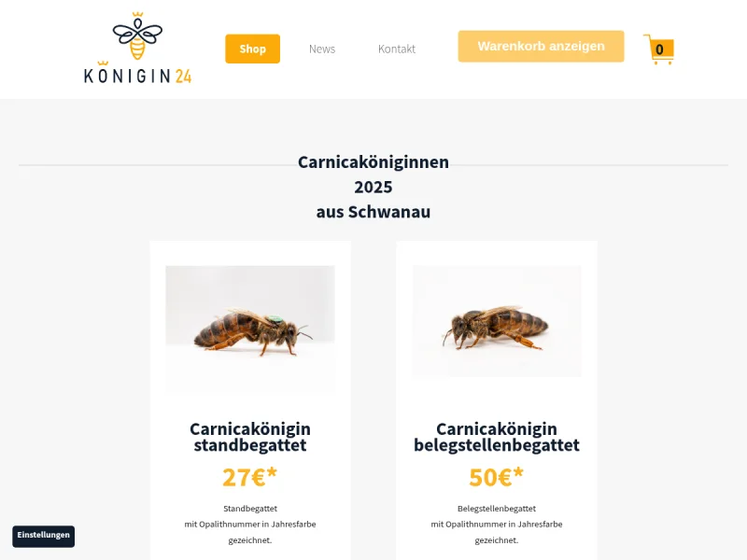Click the green number tag on the queen bee

pyautogui.click(x=275, y=318)
